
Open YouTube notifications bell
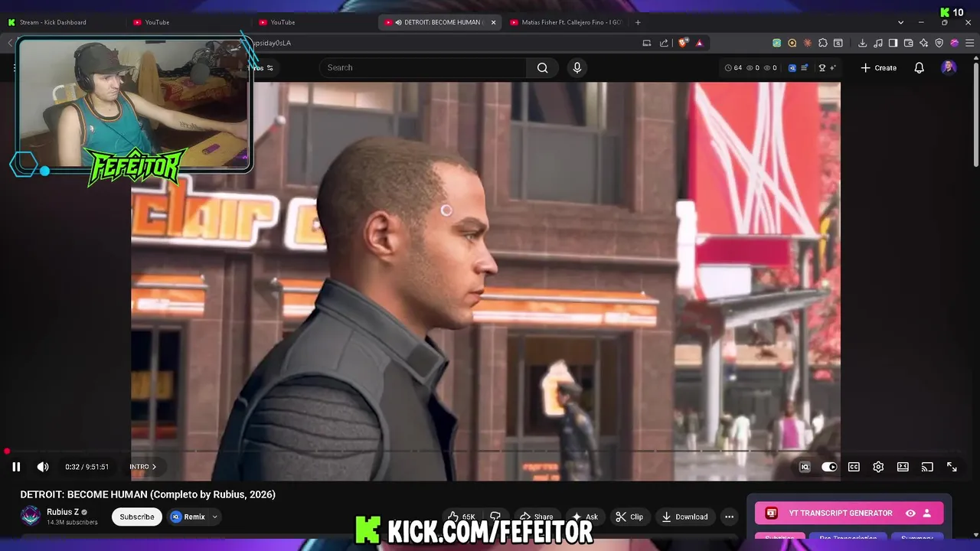pos(920,67)
